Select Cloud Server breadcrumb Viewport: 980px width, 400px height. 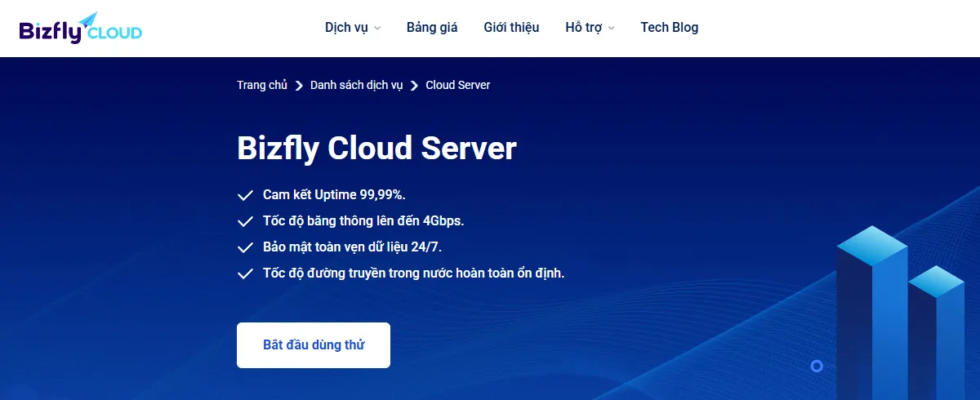click(458, 85)
